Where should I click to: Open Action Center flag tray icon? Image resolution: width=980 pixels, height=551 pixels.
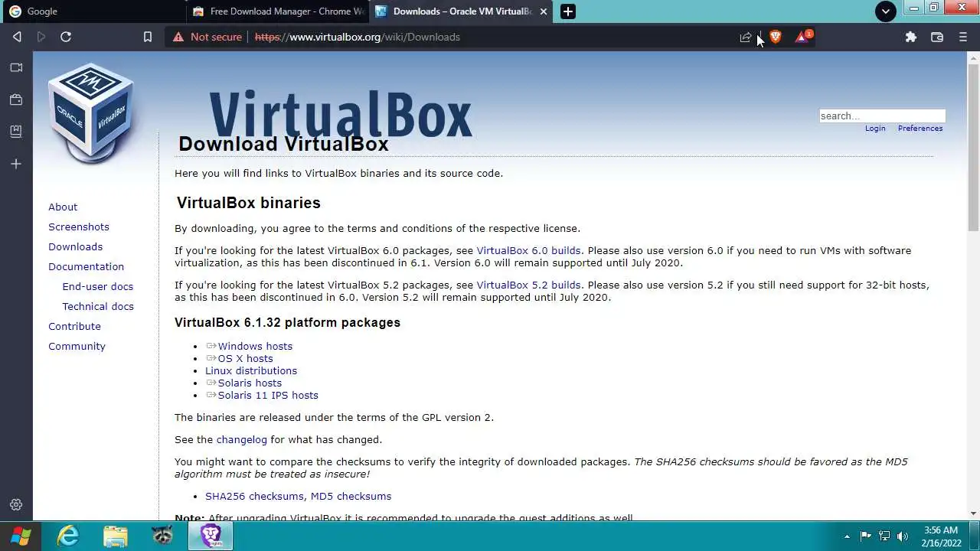click(x=866, y=536)
